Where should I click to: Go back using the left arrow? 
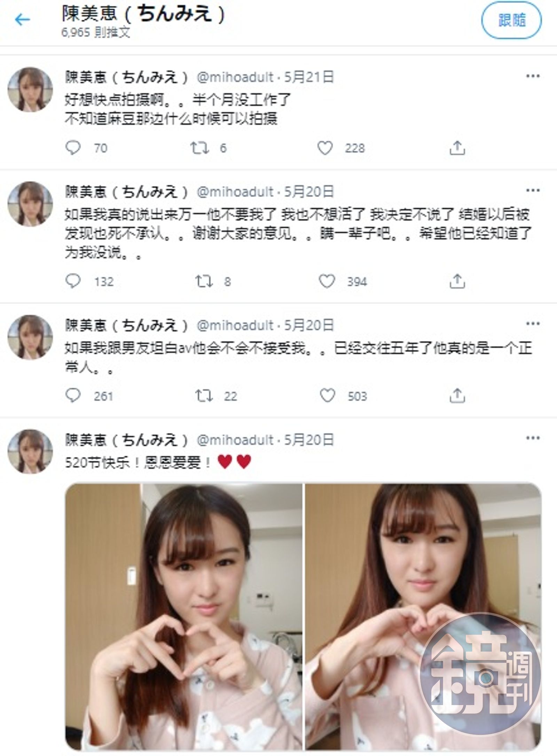(22, 20)
